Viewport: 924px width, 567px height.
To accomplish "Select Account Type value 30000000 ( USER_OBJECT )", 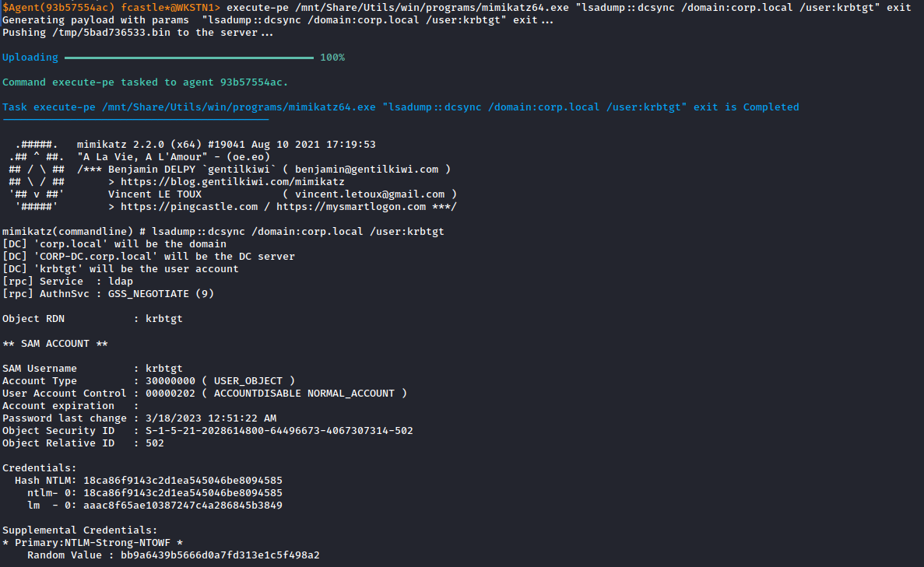I will click(x=220, y=381).
